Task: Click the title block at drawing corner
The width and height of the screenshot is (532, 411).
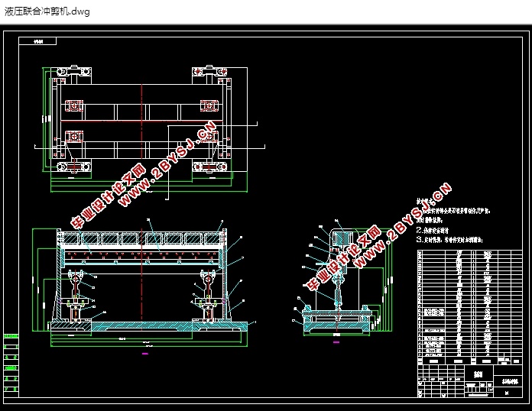Action: (469, 380)
